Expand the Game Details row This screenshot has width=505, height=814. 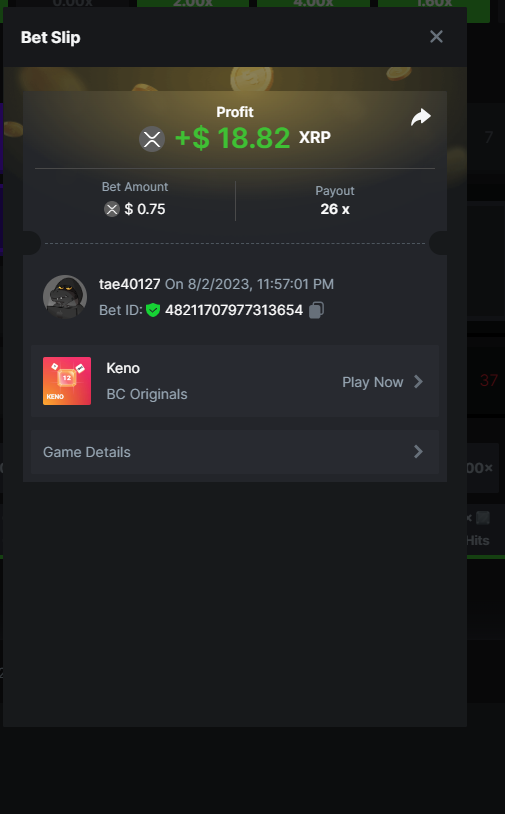[x=235, y=452]
